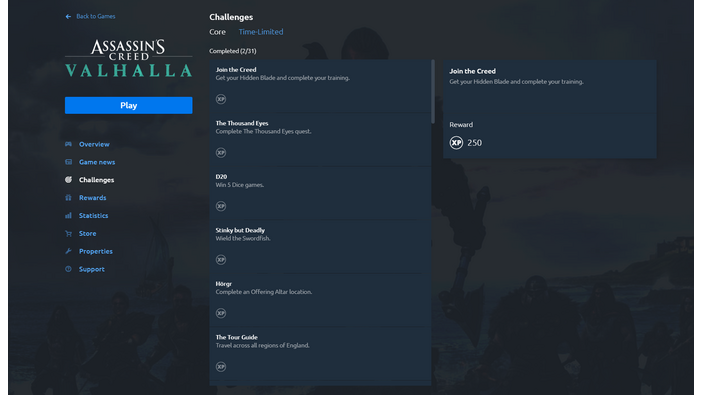Open the Rewards section
702x395 pixels.
(92, 198)
